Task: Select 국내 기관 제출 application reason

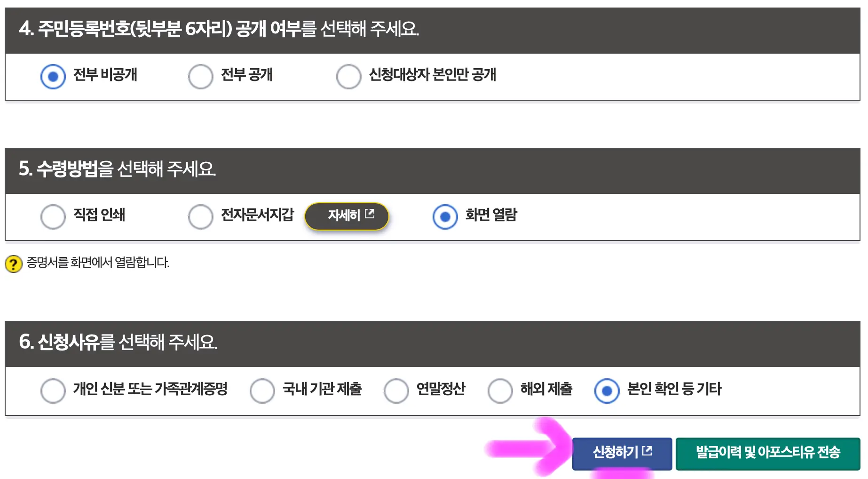Action: pyautogui.click(x=262, y=390)
